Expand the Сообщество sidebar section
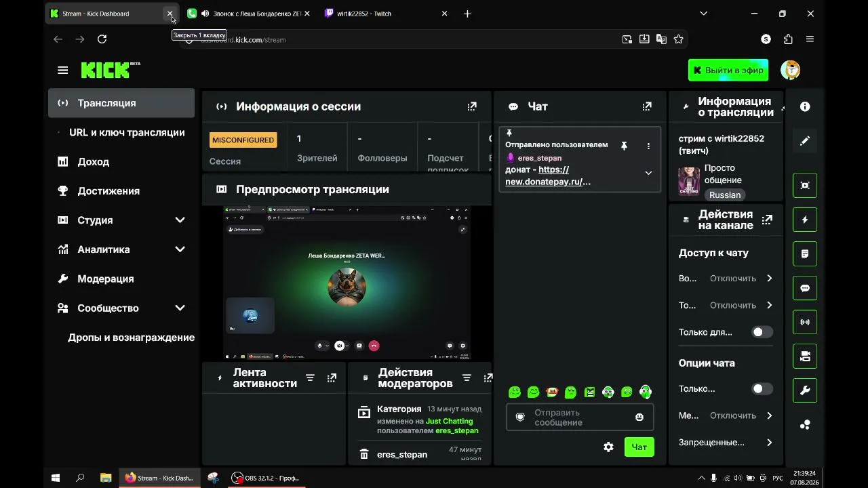 [x=180, y=308]
